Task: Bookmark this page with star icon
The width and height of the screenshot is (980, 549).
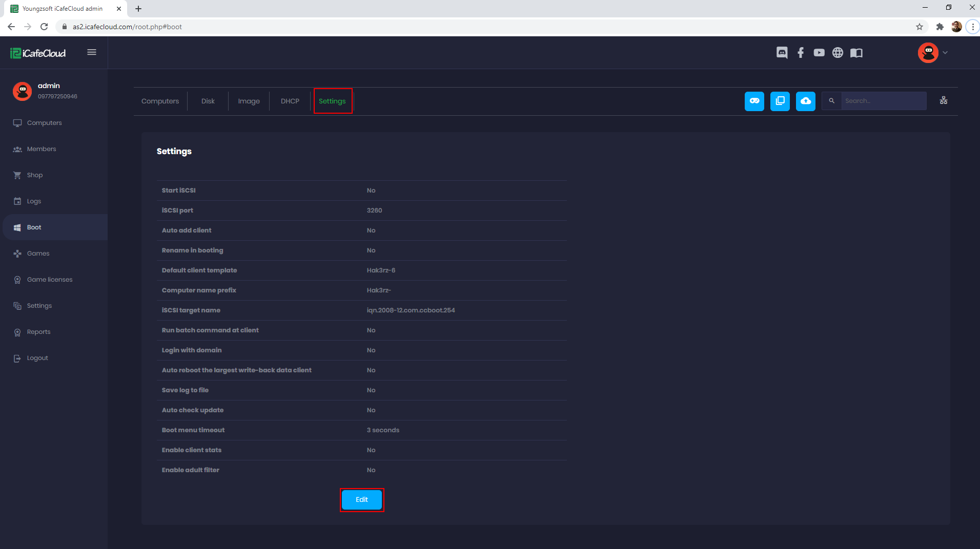Action: pyautogui.click(x=920, y=27)
